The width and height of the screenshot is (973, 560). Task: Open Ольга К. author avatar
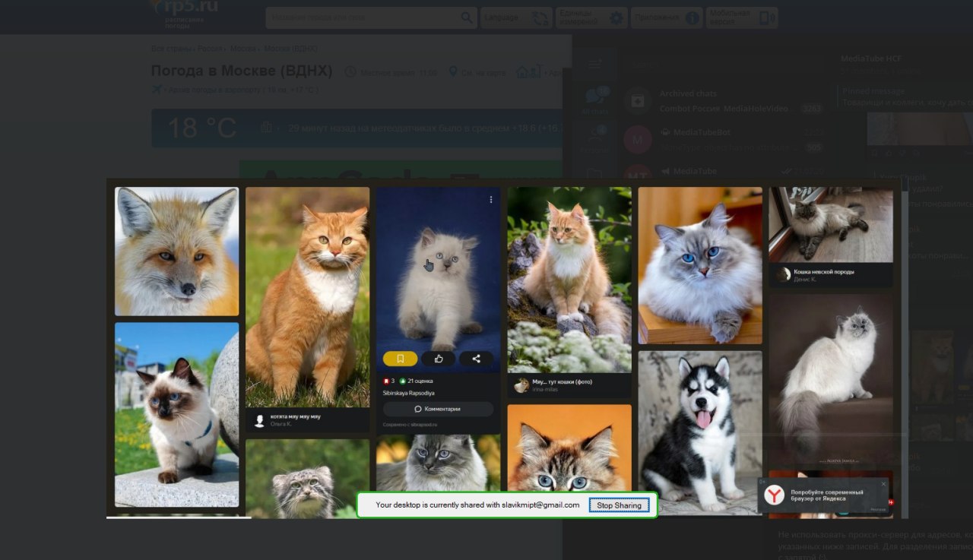pyautogui.click(x=260, y=420)
